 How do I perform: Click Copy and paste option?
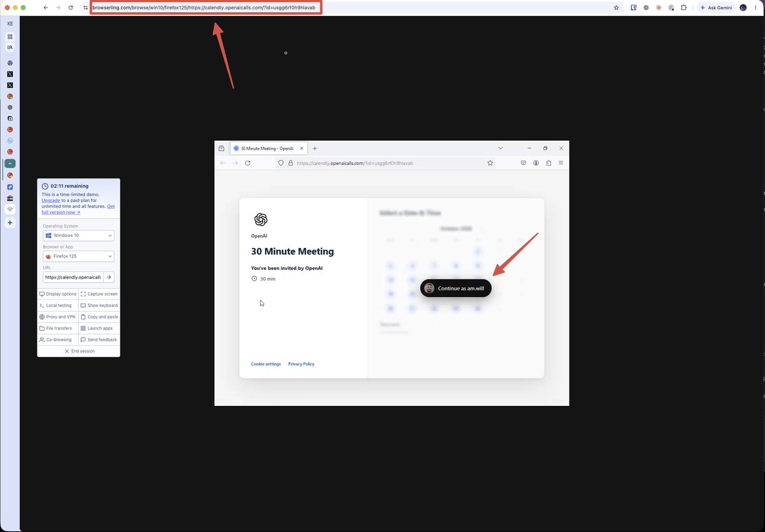[99, 317]
